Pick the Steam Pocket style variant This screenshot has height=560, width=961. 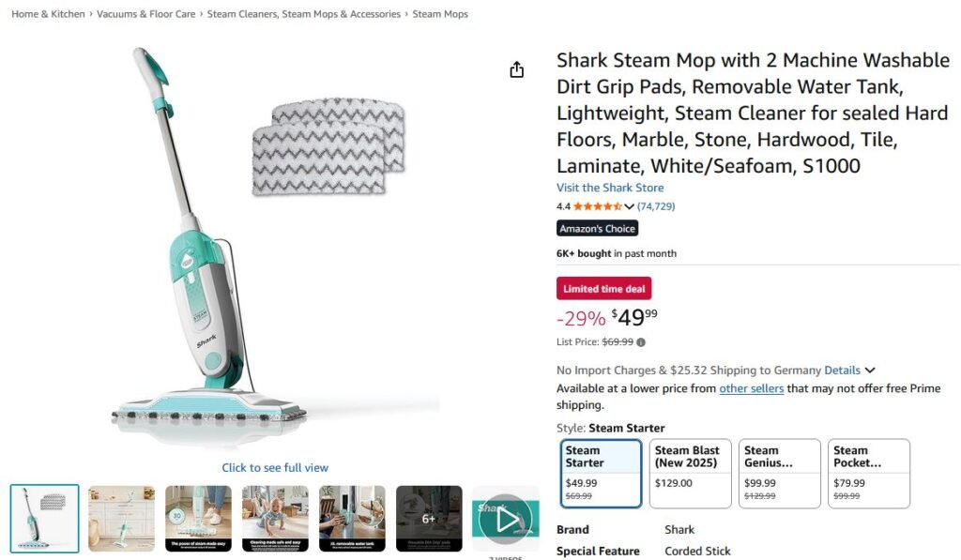[867, 473]
